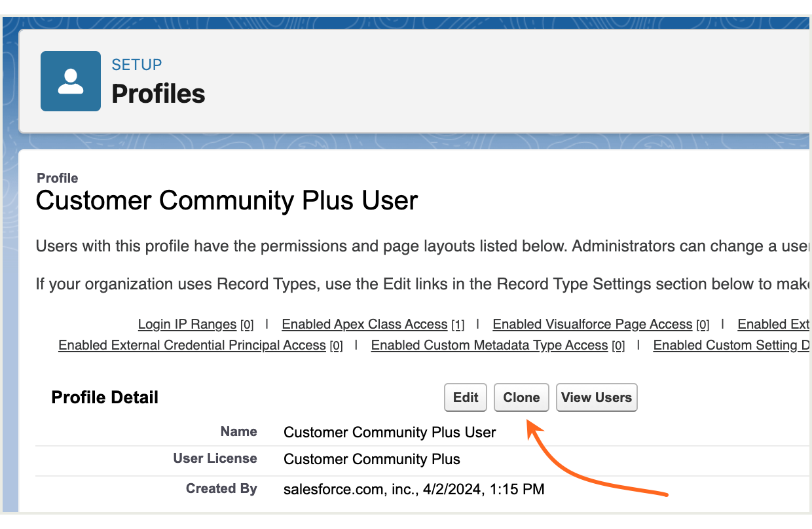The image size is (812, 529).
Task: Click the Edit profile button
Action: (x=466, y=397)
